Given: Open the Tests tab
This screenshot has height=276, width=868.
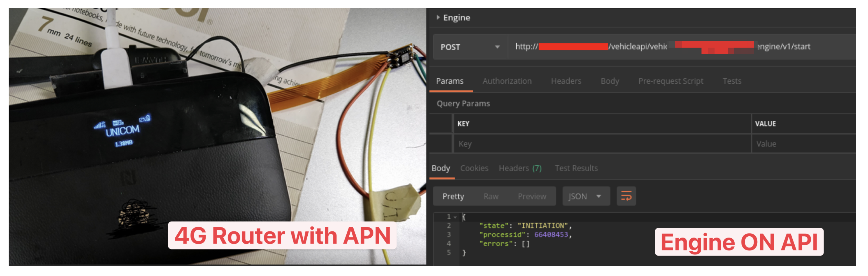Looking at the screenshot, I should (x=731, y=81).
